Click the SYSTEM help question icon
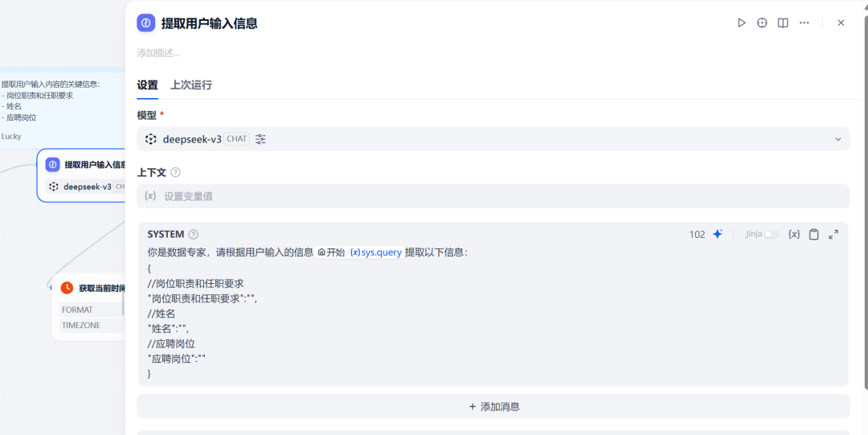 coord(193,235)
